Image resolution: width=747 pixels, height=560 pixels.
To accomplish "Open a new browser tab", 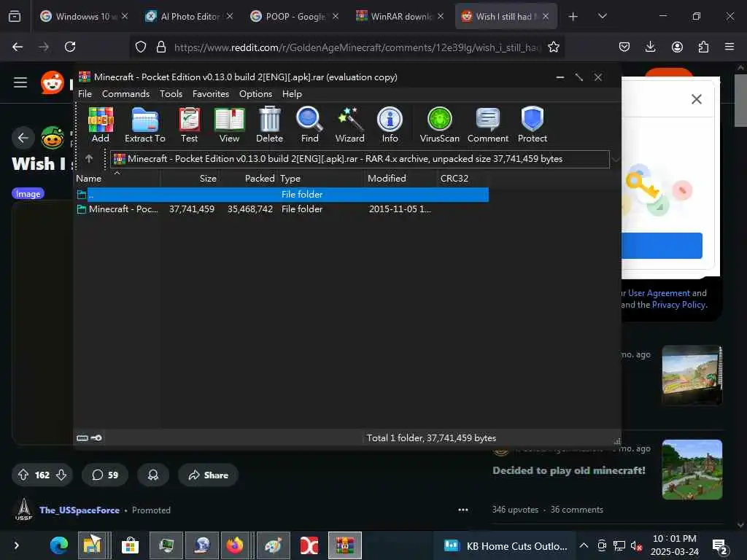I will [573, 17].
